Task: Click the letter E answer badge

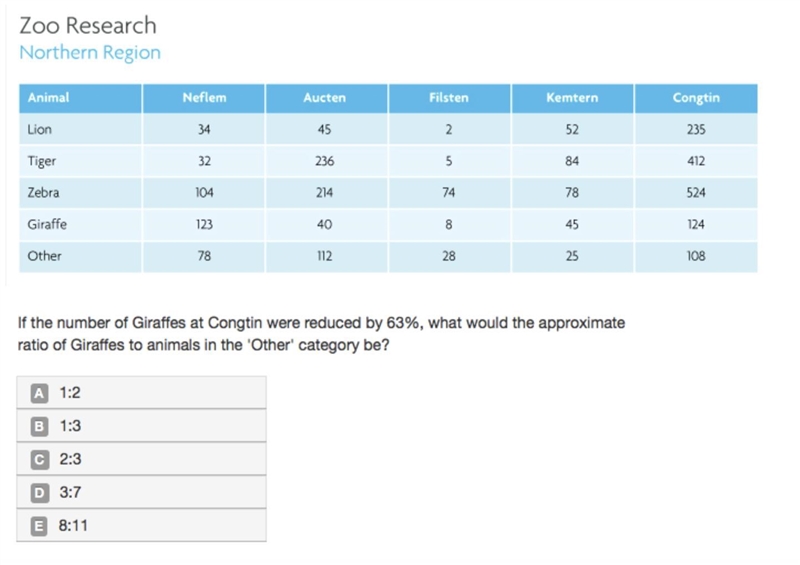Action: tap(39, 526)
